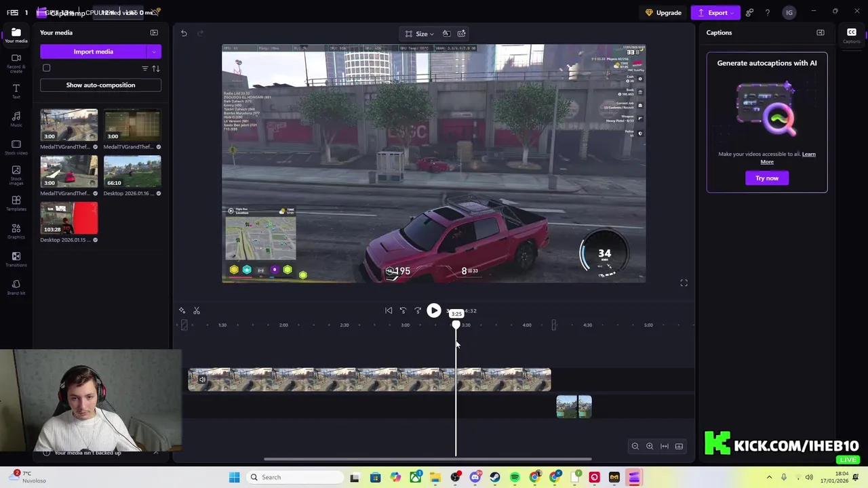
Task: Click Try now for autocaptions
Action: coord(767,178)
